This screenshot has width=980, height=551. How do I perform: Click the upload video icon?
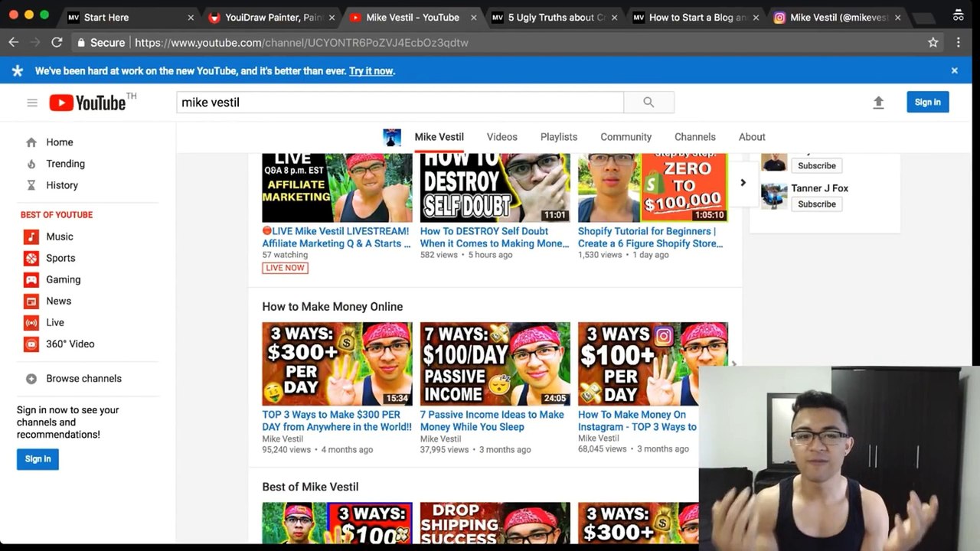coord(878,103)
